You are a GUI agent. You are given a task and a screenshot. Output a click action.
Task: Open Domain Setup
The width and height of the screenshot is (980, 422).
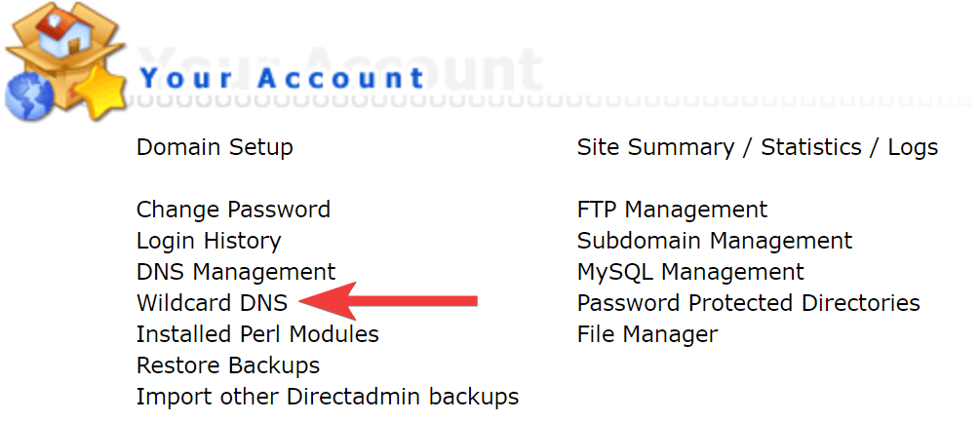(x=215, y=148)
